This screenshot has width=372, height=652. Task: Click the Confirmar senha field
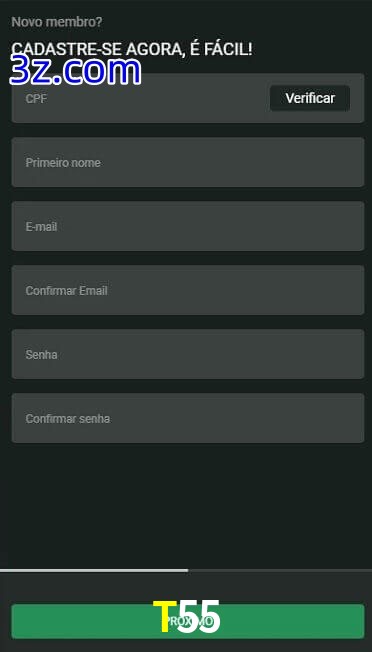coord(188,418)
